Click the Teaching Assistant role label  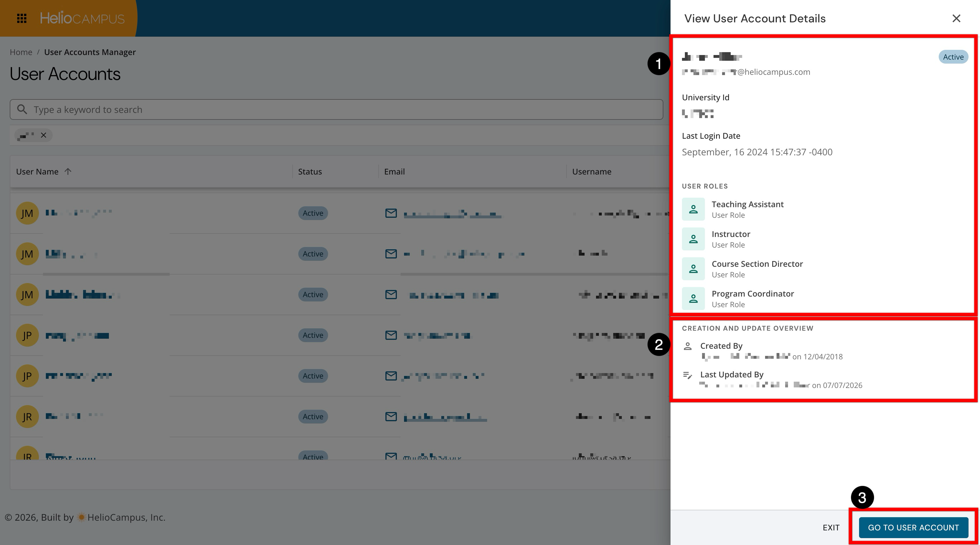748,204
